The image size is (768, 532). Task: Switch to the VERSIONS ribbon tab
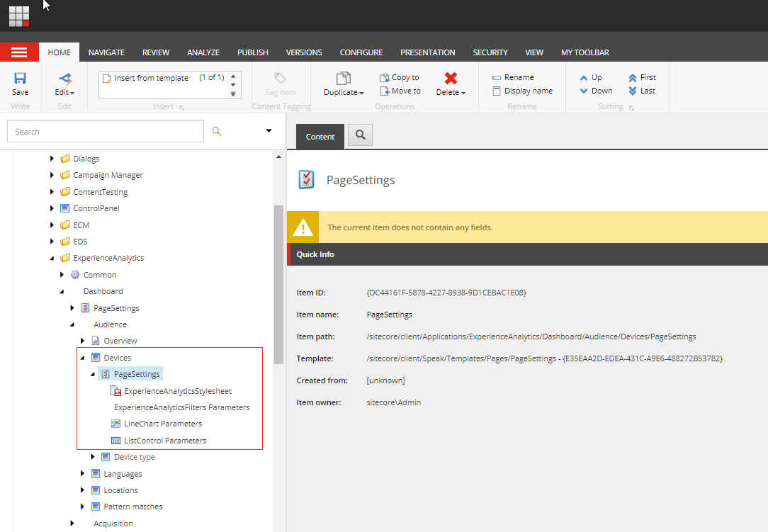(x=304, y=52)
